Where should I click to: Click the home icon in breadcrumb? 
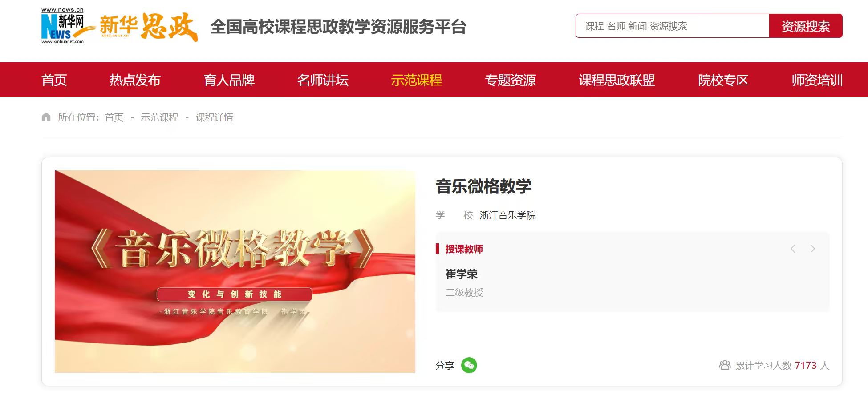46,117
